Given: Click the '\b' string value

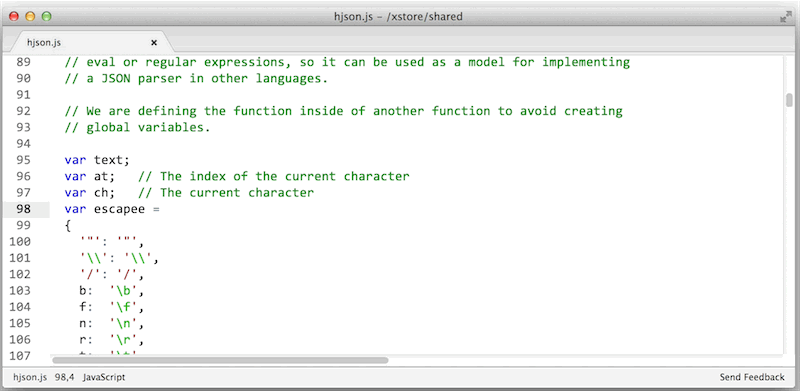Looking at the screenshot, I should 123,290.
